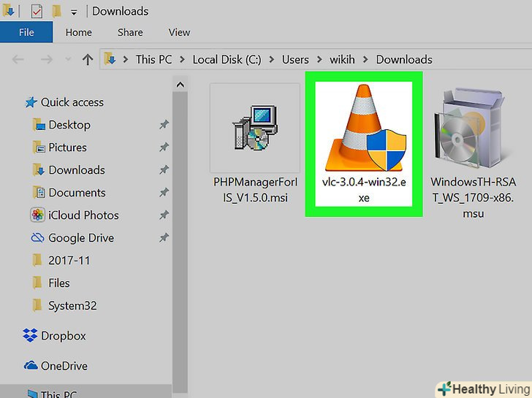Viewport: 532px width, 398px height.
Task: Open the Share ribbon tab
Action: coord(130,32)
